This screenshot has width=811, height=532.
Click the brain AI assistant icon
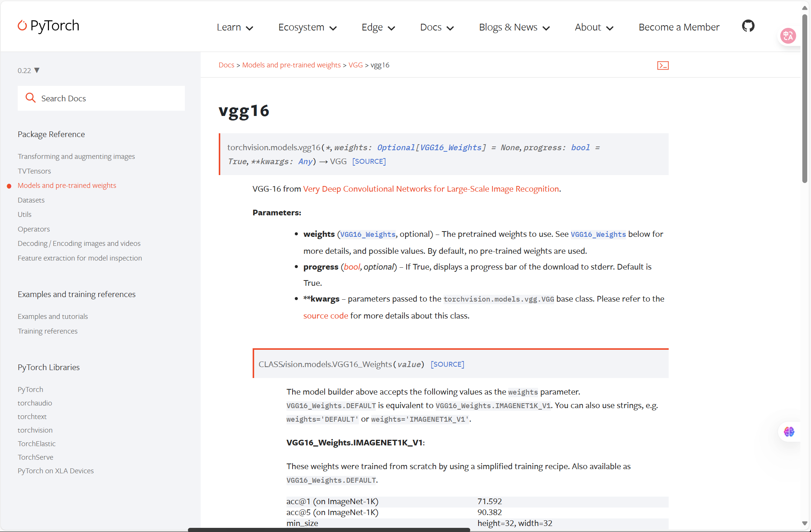tap(789, 431)
